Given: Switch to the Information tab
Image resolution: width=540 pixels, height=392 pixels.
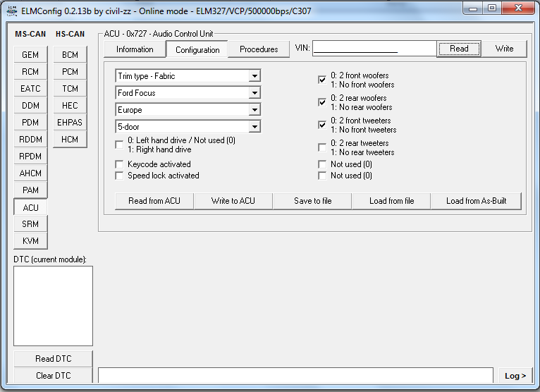Looking at the screenshot, I should point(135,49).
